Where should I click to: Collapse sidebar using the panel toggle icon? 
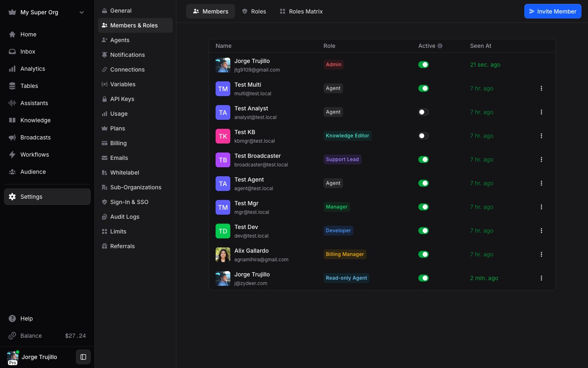[x=83, y=357]
